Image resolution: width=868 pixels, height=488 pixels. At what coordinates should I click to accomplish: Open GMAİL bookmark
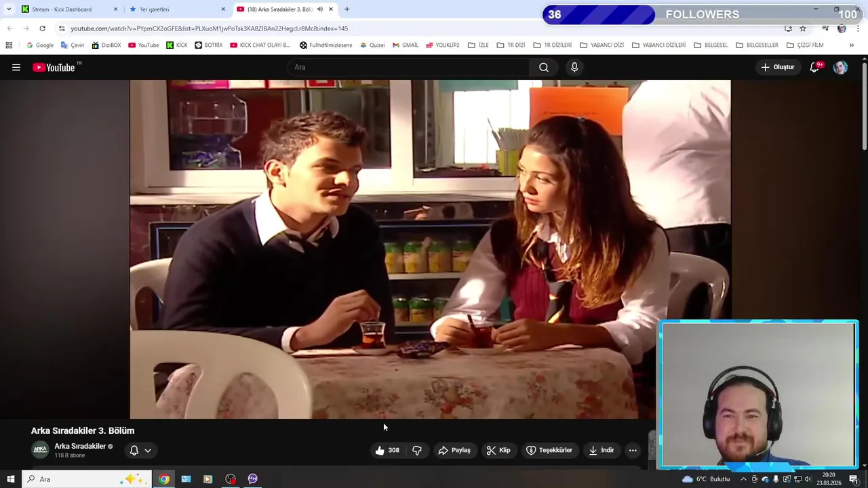406,45
